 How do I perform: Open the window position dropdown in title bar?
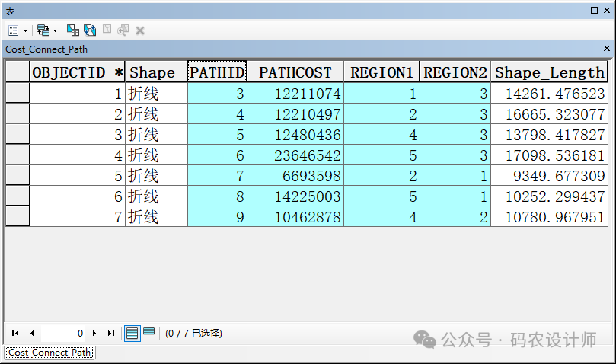pos(595,10)
